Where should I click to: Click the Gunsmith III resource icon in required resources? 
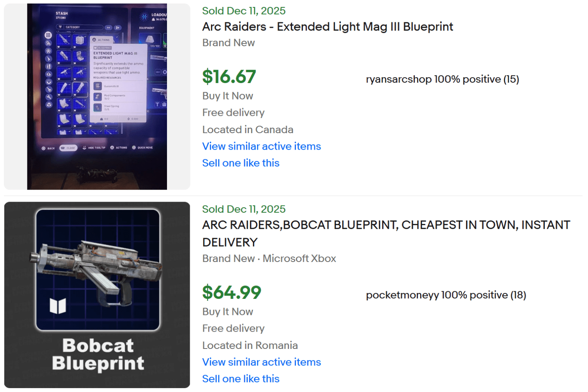coord(98,86)
